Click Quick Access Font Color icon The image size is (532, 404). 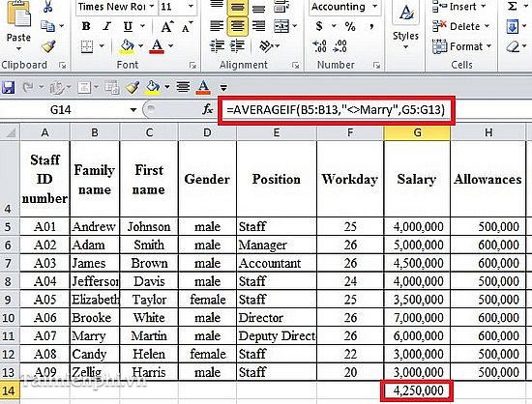tap(203, 87)
